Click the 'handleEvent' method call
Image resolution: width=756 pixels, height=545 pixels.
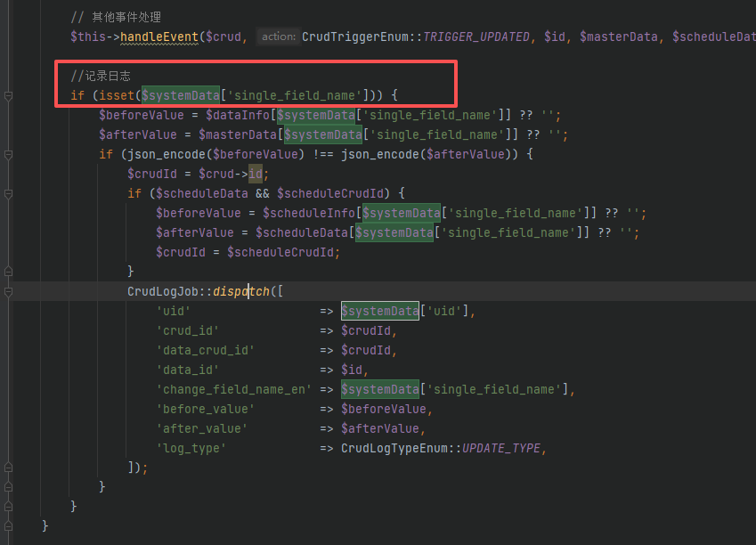159,37
